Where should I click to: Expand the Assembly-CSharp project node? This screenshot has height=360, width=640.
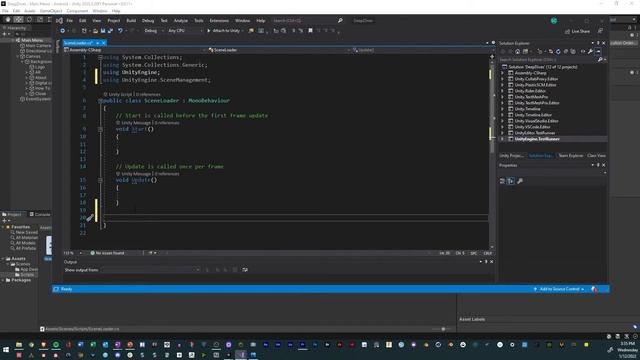(x=503, y=73)
